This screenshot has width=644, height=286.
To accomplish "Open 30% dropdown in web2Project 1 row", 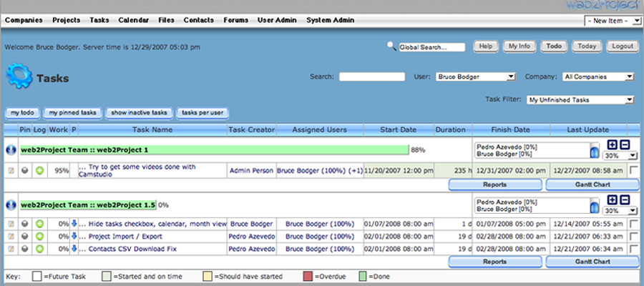I will click(x=620, y=156).
